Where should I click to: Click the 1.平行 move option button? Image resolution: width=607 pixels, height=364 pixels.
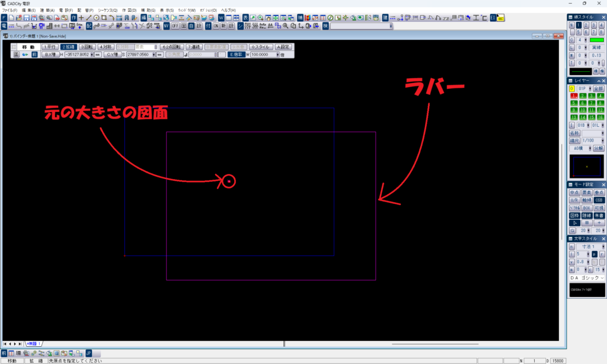(x=50, y=47)
